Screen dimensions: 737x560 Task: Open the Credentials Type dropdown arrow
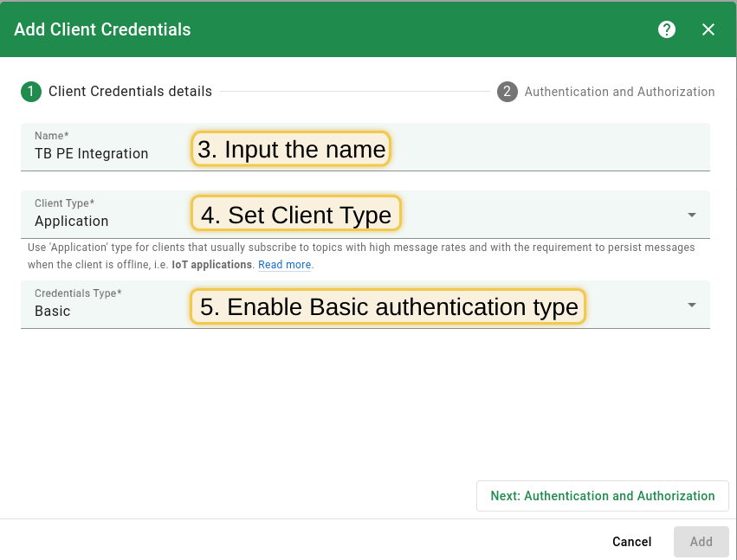click(x=691, y=304)
